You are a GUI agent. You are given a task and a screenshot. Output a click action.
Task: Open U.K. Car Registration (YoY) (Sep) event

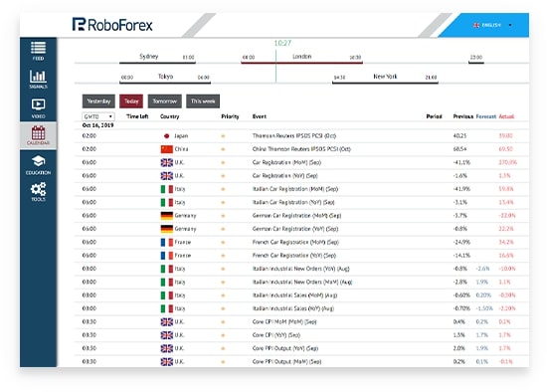click(285, 175)
